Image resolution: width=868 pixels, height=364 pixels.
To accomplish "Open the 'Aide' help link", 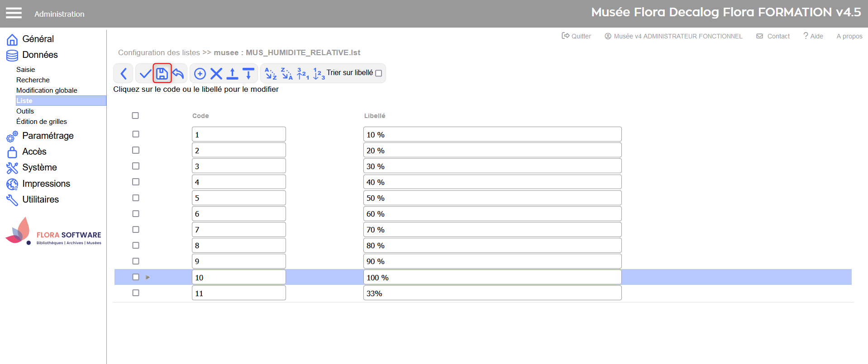I will tap(813, 36).
